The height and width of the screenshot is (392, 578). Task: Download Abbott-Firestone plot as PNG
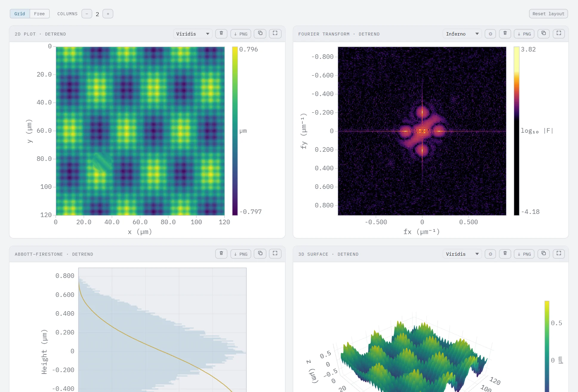click(241, 254)
